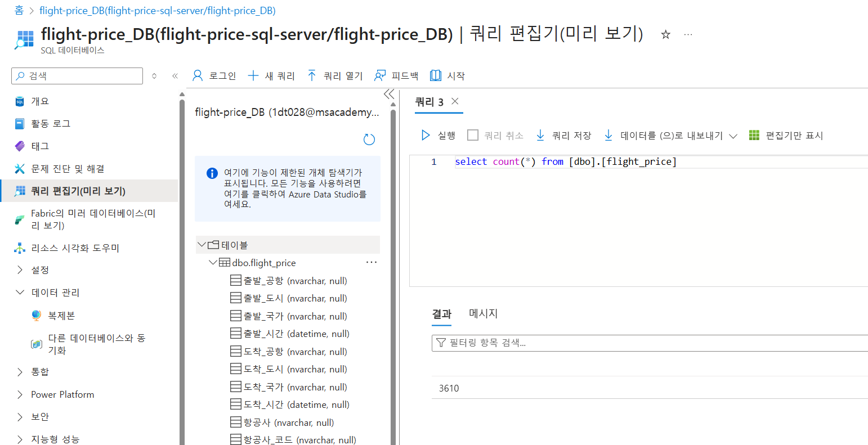
Task: Select the 출발_시간 (datetime, null) column
Action: click(x=290, y=334)
